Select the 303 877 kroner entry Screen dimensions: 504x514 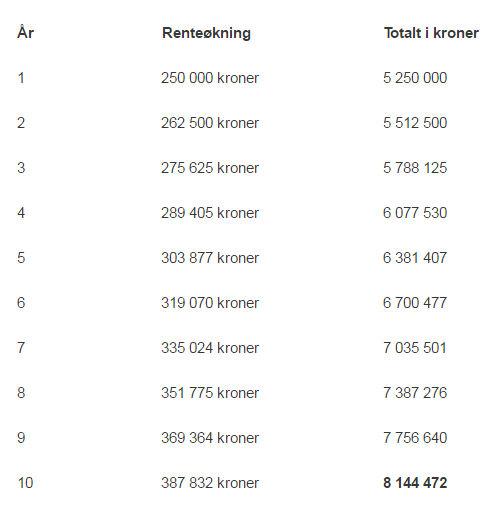click(x=210, y=258)
